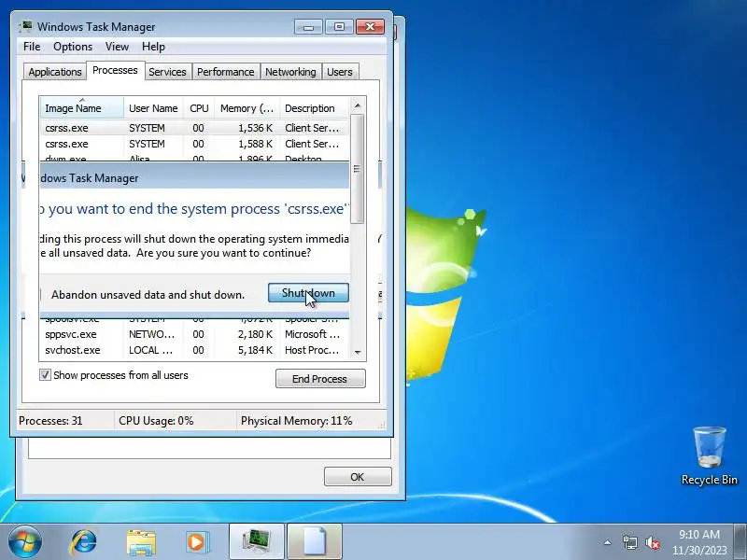
Task: Click CPU Usage: 0% status entry
Action: click(x=156, y=421)
